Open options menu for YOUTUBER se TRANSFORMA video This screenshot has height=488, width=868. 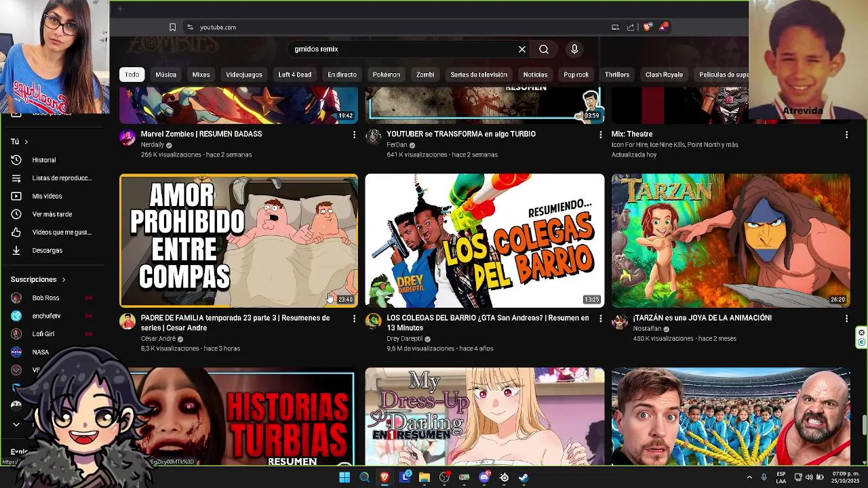pyautogui.click(x=600, y=135)
